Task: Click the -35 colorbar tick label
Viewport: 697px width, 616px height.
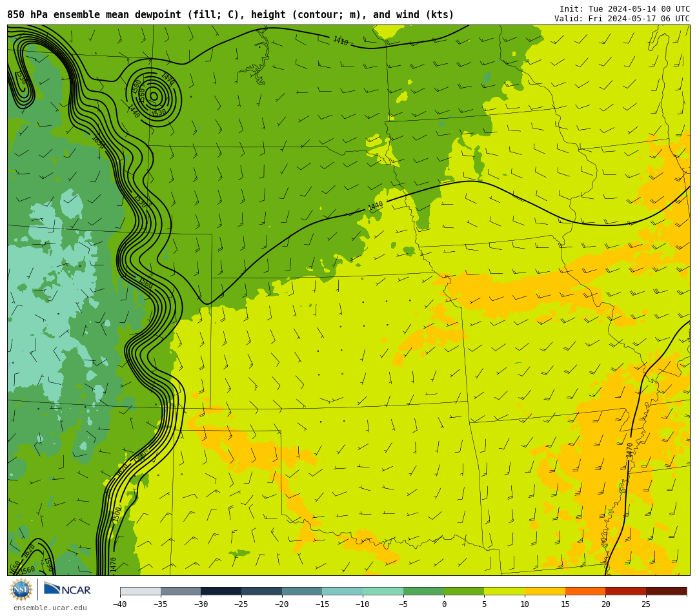Action: (x=161, y=604)
